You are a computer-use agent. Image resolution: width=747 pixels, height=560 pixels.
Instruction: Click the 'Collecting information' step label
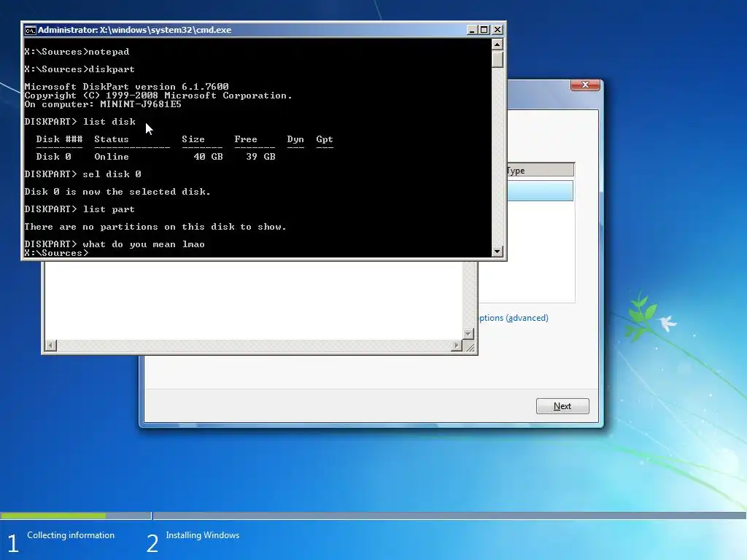pyautogui.click(x=71, y=535)
